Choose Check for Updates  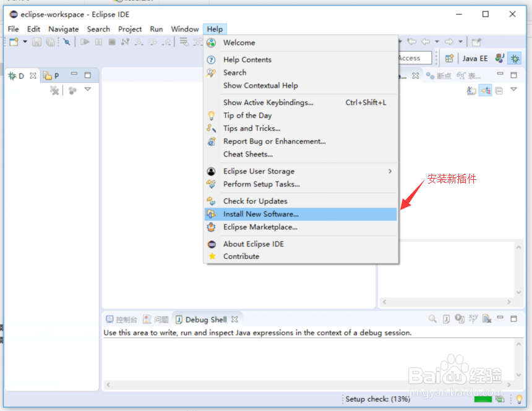pyautogui.click(x=301, y=201)
